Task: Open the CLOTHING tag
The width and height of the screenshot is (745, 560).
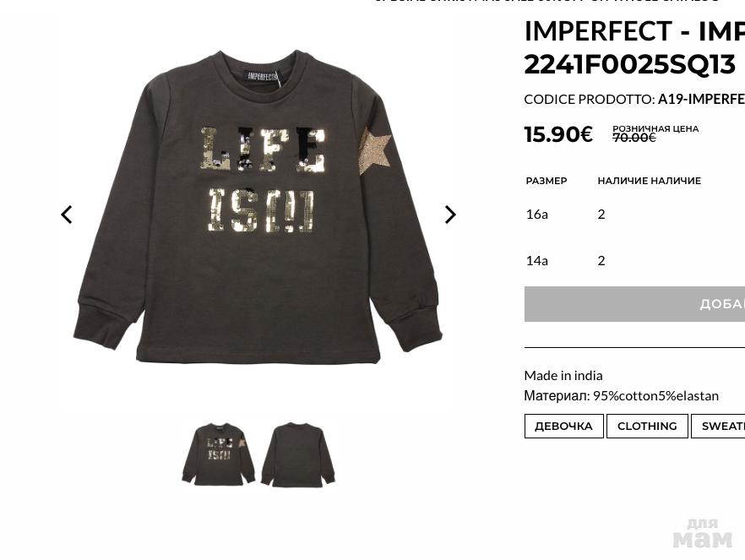Action: point(647,426)
